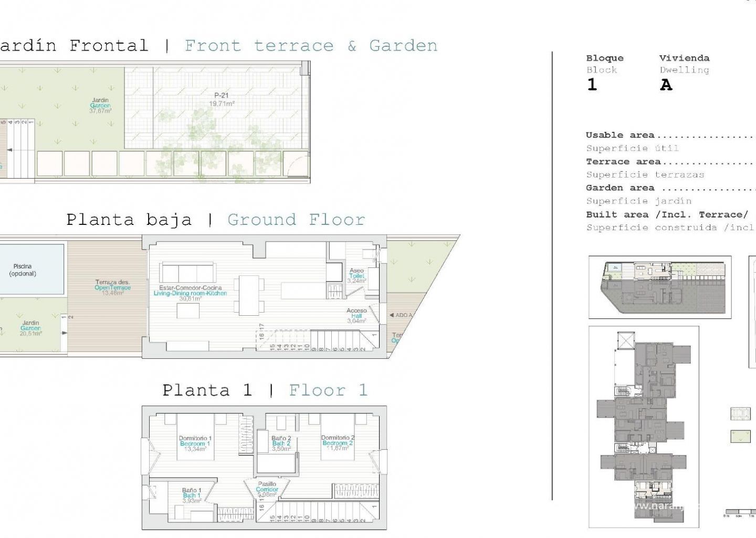Select the Living-Dining room-Kitchen label

[x=190, y=293]
